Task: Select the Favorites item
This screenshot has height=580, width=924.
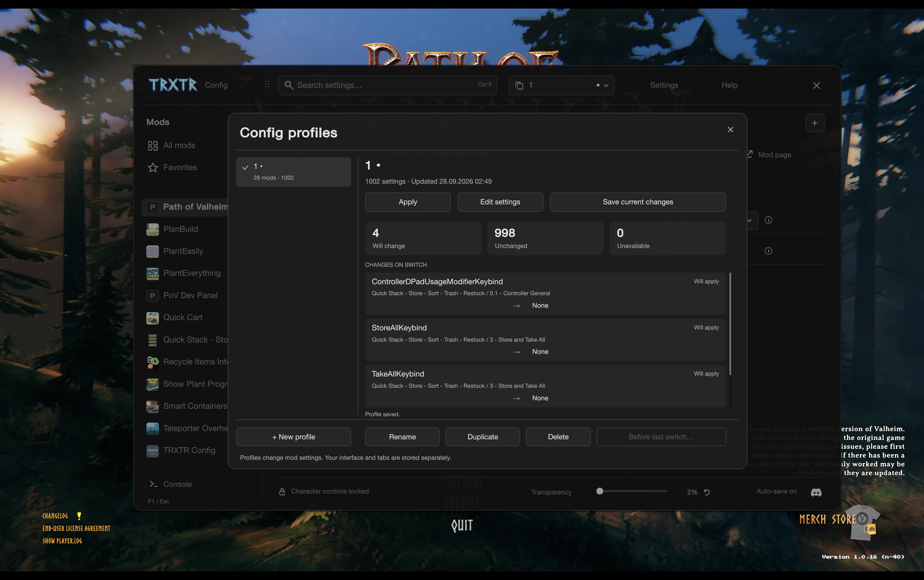Action: (179, 167)
